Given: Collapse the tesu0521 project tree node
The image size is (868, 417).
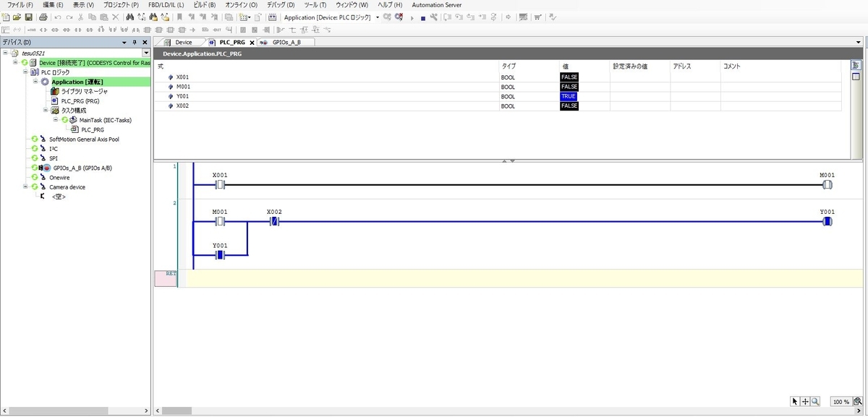Looking at the screenshot, I should point(5,53).
